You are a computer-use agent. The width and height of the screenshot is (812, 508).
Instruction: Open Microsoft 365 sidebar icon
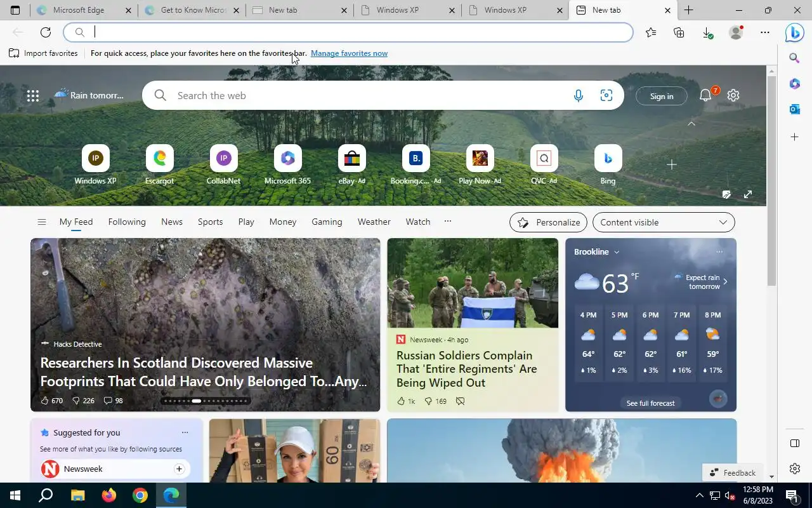(x=794, y=84)
